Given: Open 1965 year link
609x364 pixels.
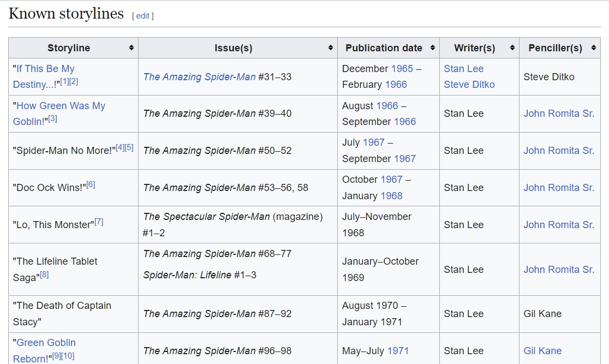Looking at the screenshot, I should click(402, 69).
